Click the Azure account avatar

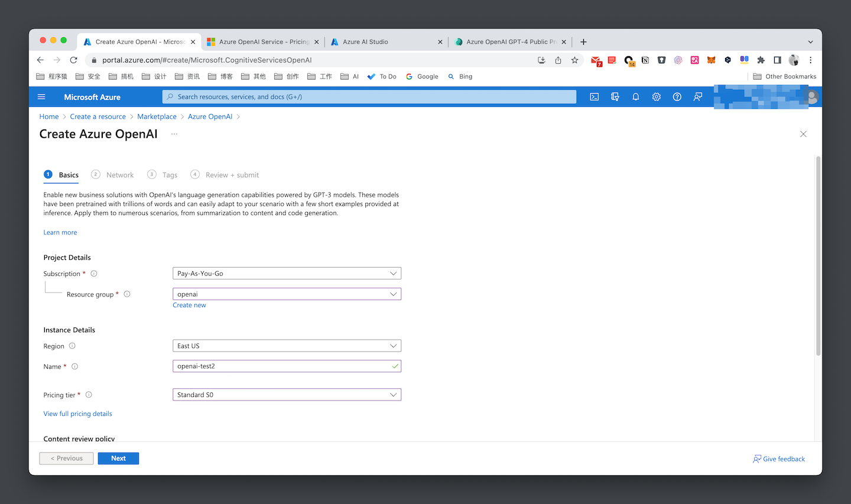click(x=812, y=97)
